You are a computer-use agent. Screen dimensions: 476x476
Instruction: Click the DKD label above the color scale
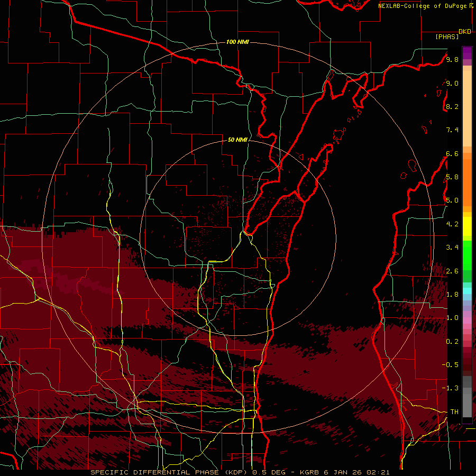(x=465, y=32)
